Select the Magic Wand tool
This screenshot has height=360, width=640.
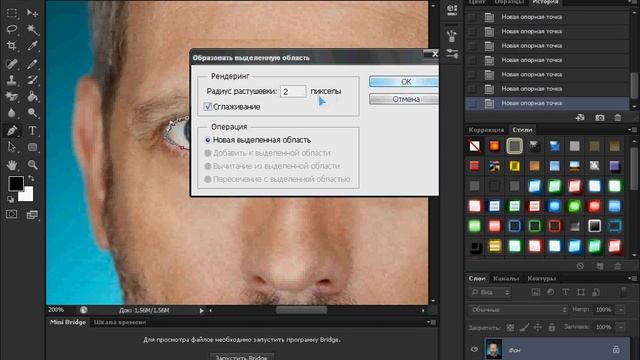coord(32,29)
